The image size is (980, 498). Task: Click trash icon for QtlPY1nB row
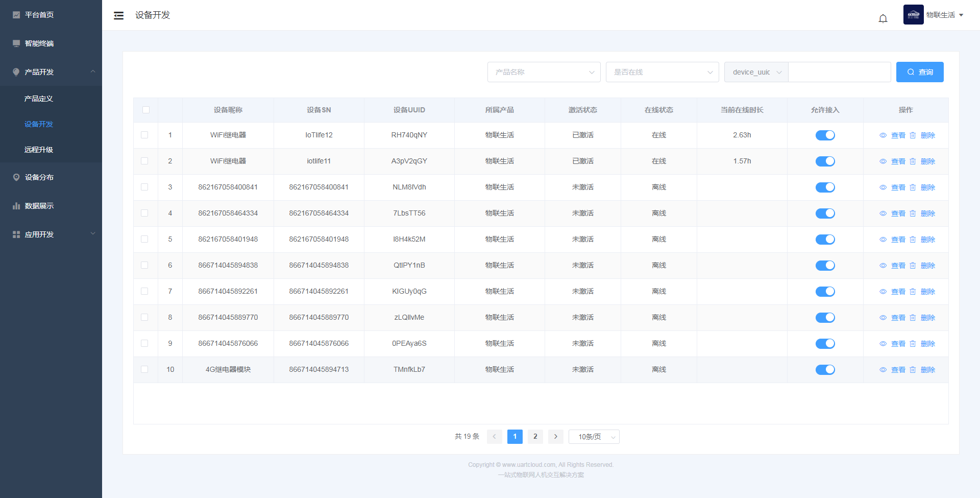(x=913, y=266)
